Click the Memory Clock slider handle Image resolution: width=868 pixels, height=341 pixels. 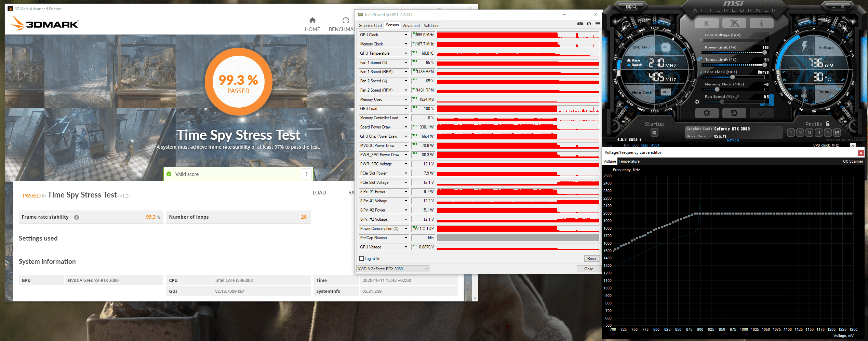(x=717, y=90)
